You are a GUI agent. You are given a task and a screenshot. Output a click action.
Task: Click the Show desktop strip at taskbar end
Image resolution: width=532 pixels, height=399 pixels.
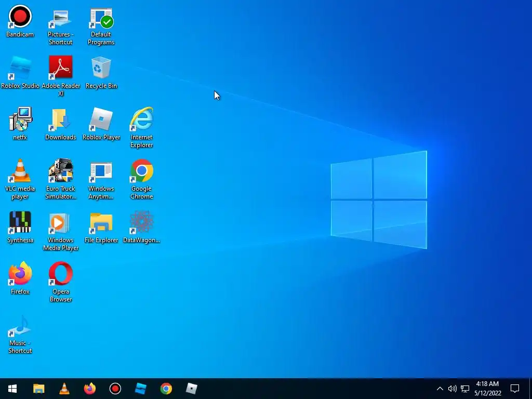(x=530, y=389)
